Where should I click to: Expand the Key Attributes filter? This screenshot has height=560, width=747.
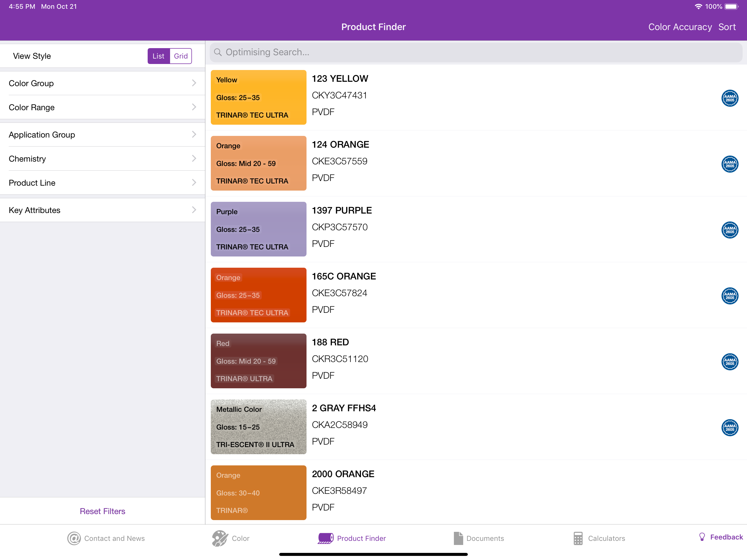point(102,210)
